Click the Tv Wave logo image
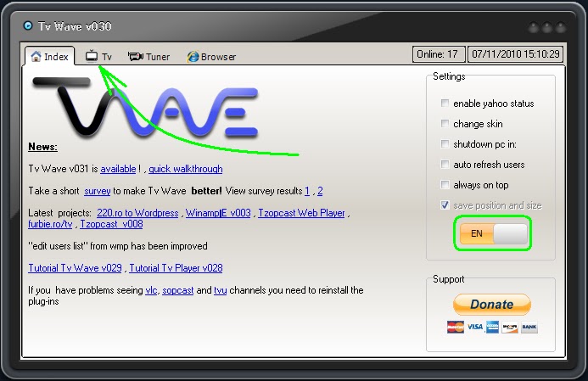Screen dimensions: 588x381 pos(145,107)
